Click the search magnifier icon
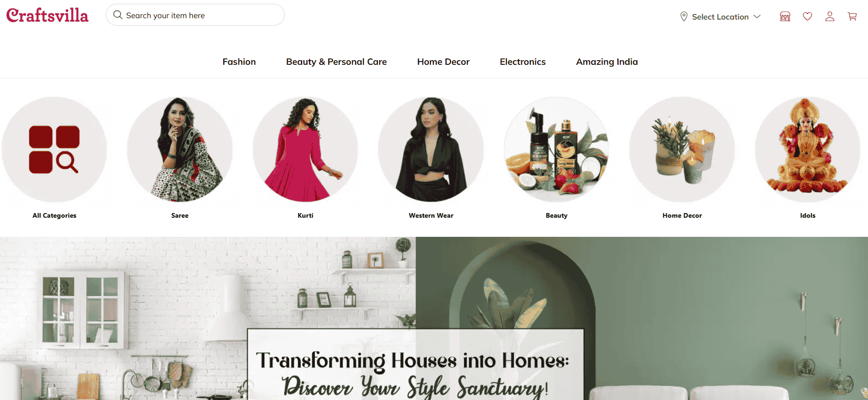This screenshot has width=868, height=400. click(118, 15)
